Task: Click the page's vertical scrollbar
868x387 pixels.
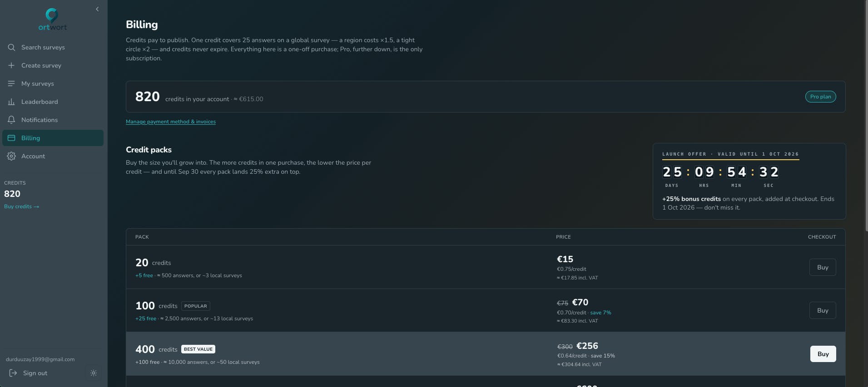Action: 865,113
